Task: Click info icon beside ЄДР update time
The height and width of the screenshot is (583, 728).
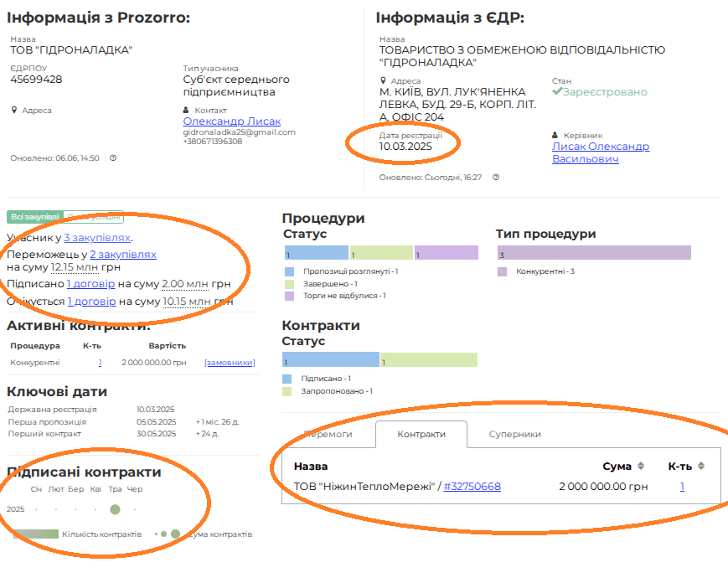Action: pyautogui.click(x=496, y=178)
